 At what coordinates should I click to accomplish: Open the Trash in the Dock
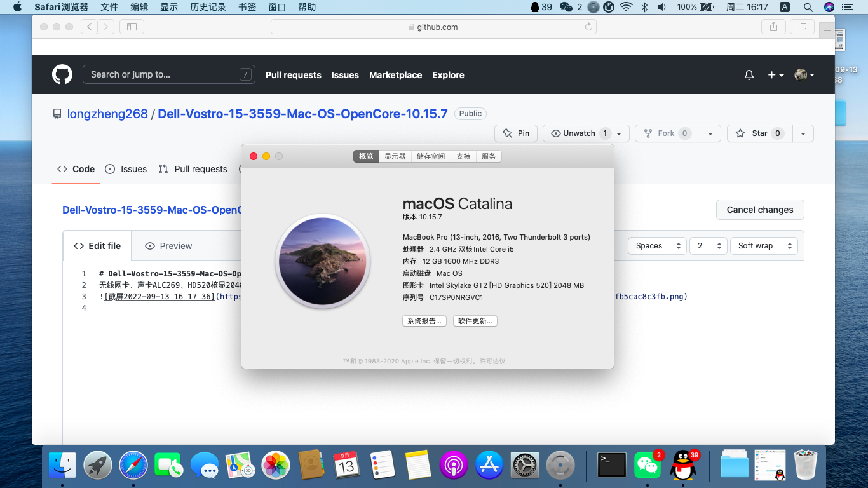click(x=806, y=466)
